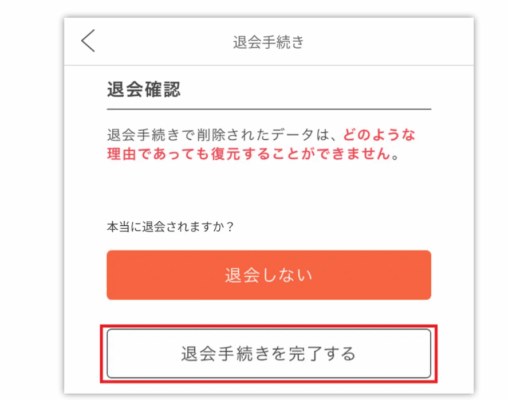Click the empty space above 本当に退会されますか？
The image size is (508, 400).
pyautogui.click(x=269, y=192)
